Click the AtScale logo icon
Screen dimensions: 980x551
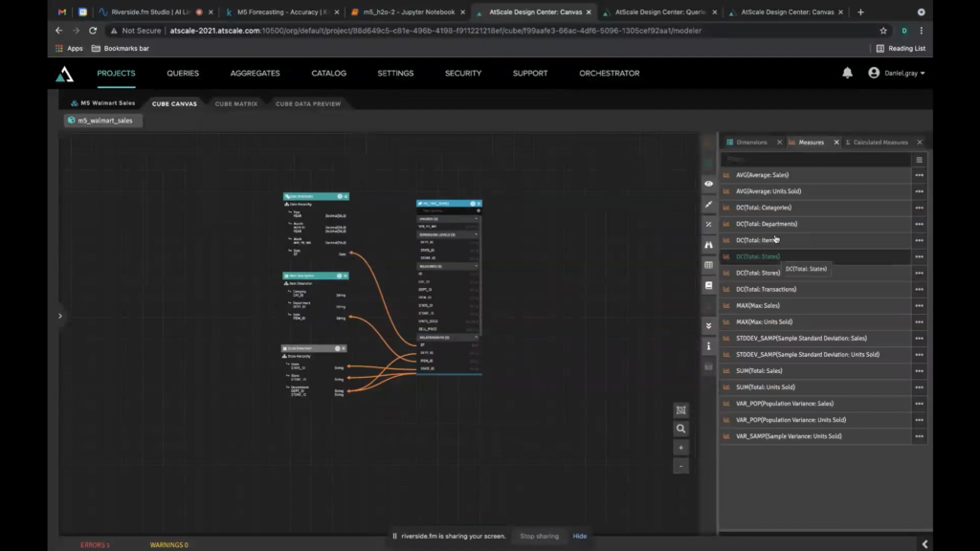64,75
